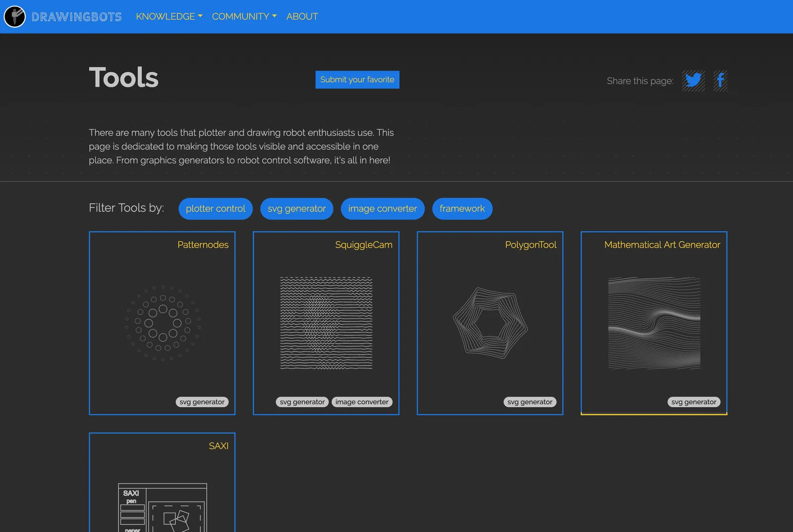The width and height of the screenshot is (793, 532).
Task: Open the ABOUT menu item
Action: [302, 16]
